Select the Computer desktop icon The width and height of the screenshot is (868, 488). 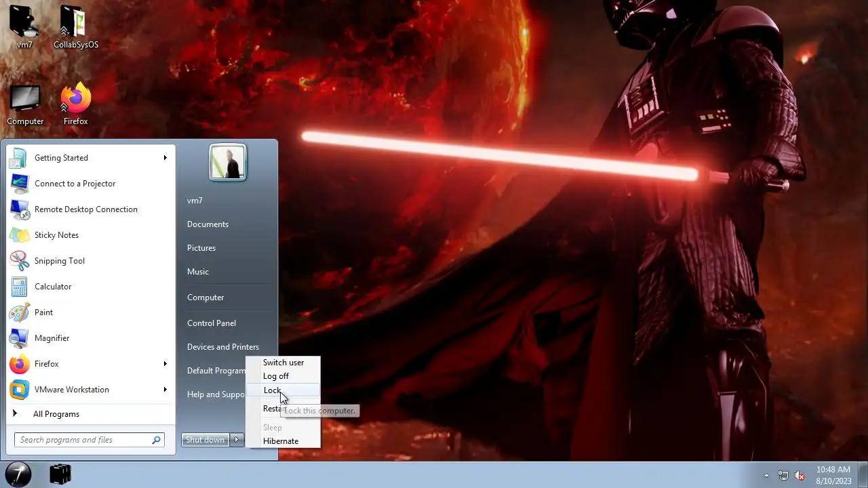pyautogui.click(x=25, y=105)
